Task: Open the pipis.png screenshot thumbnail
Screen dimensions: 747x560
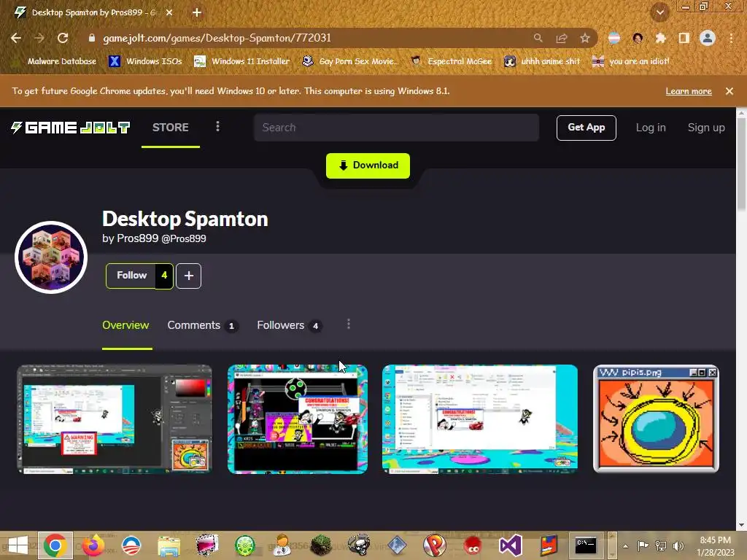Action: [x=656, y=419]
